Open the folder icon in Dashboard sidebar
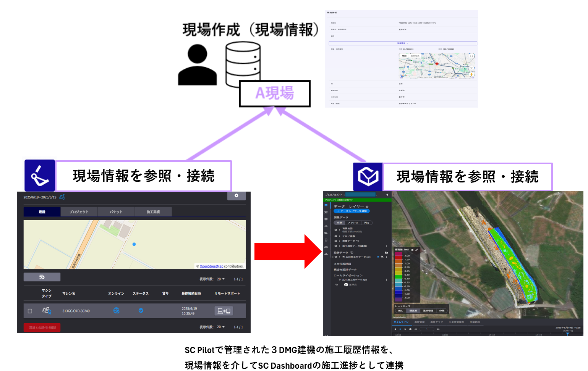Screen dimensions: 588x371 pos(326,233)
